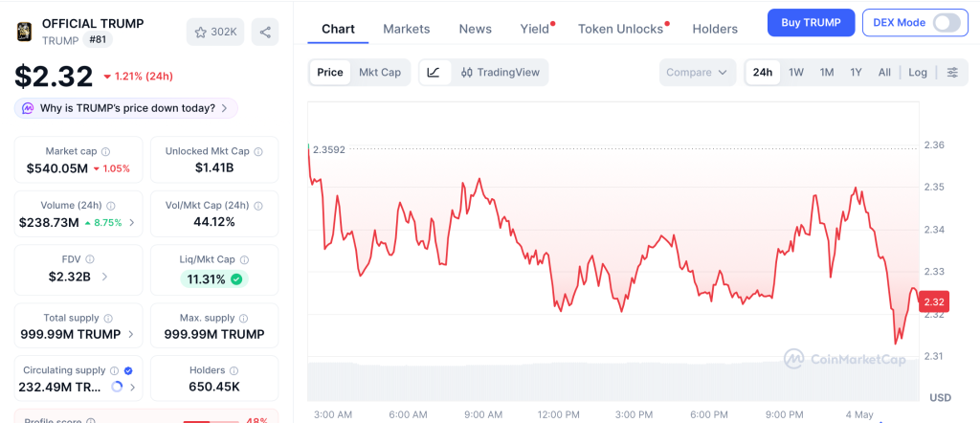Star TRUMP to the watchlist (302K)
Image resolution: width=980 pixels, height=423 pixels.
click(x=215, y=32)
